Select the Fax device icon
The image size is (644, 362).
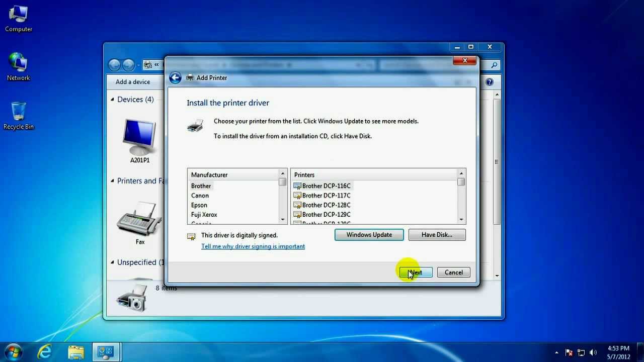[x=139, y=220]
